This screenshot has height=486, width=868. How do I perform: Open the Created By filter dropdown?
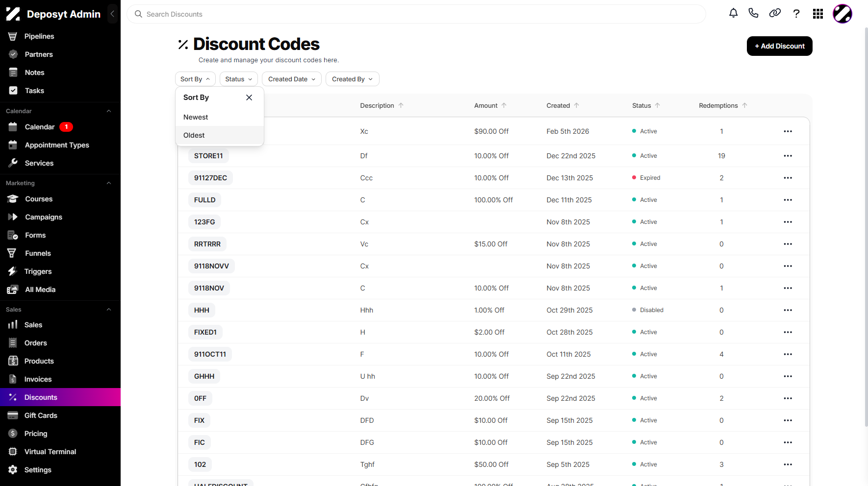[353, 79]
